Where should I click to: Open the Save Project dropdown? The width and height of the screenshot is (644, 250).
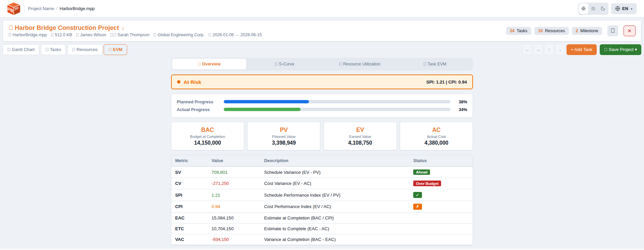pyautogui.click(x=621, y=50)
